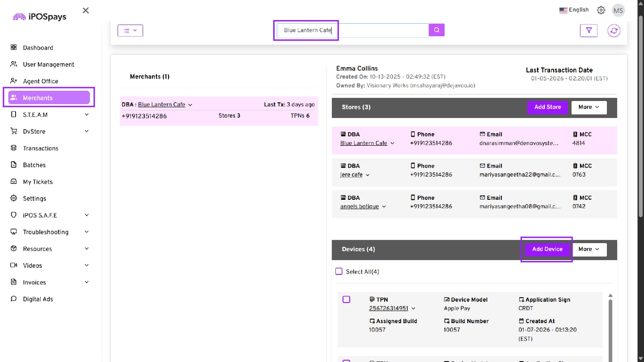The image size is (644, 362).
Task: Click the iPOSpays logo
Action: click(40, 17)
